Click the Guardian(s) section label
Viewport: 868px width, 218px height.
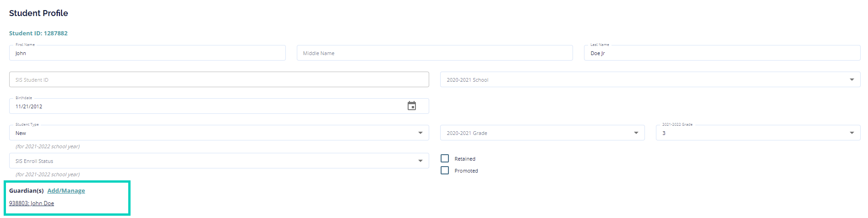[26, 191]
